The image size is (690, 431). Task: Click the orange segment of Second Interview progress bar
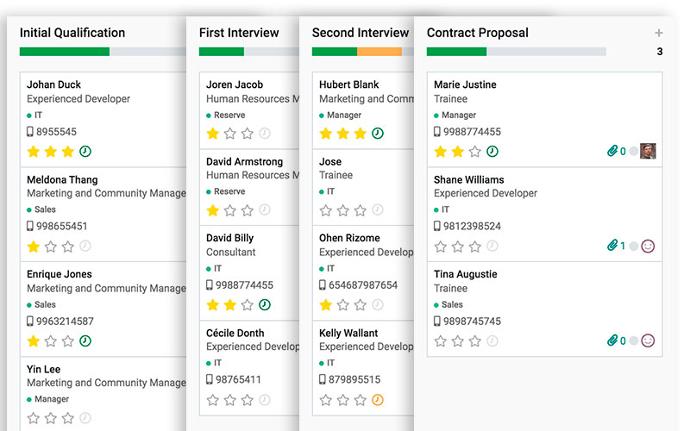coord(379,52)
